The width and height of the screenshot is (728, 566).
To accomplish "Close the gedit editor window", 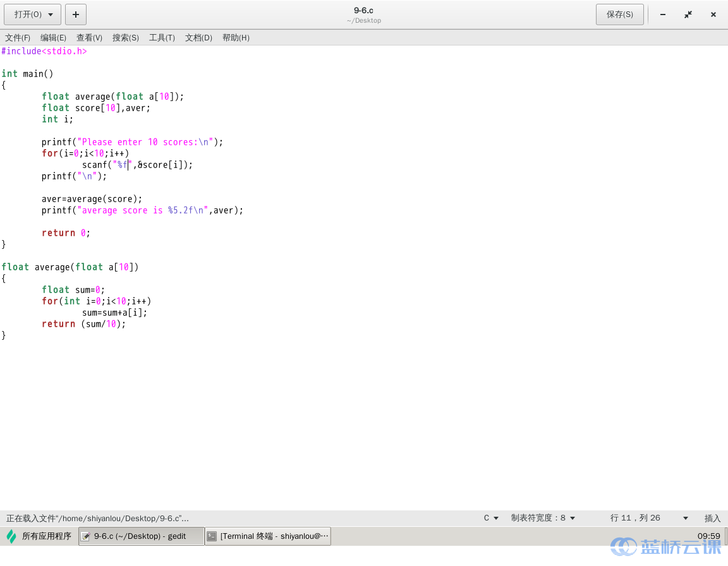I will 713,15.
